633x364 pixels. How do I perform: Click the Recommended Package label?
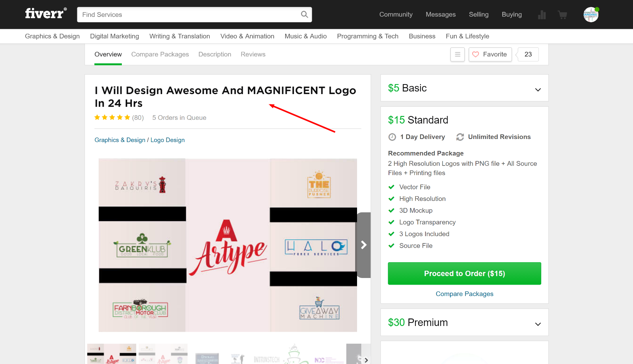pos(426,153)
